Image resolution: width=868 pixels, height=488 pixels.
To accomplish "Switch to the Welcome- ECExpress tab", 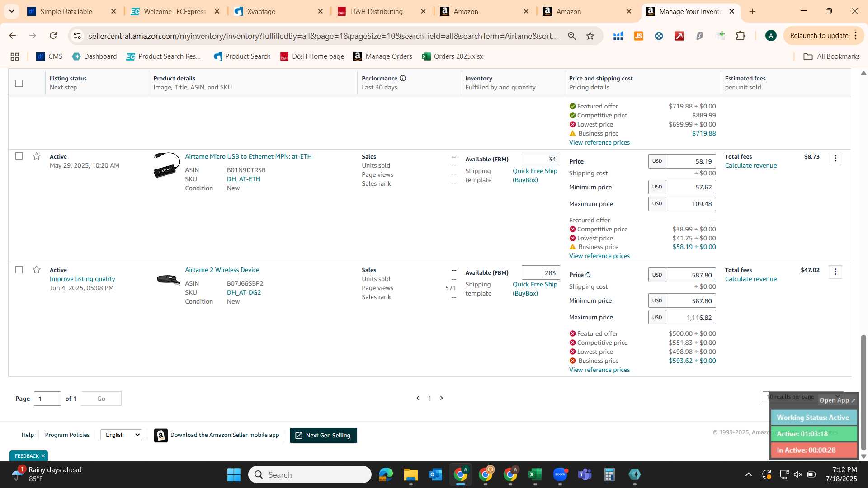I will [175, 12].
